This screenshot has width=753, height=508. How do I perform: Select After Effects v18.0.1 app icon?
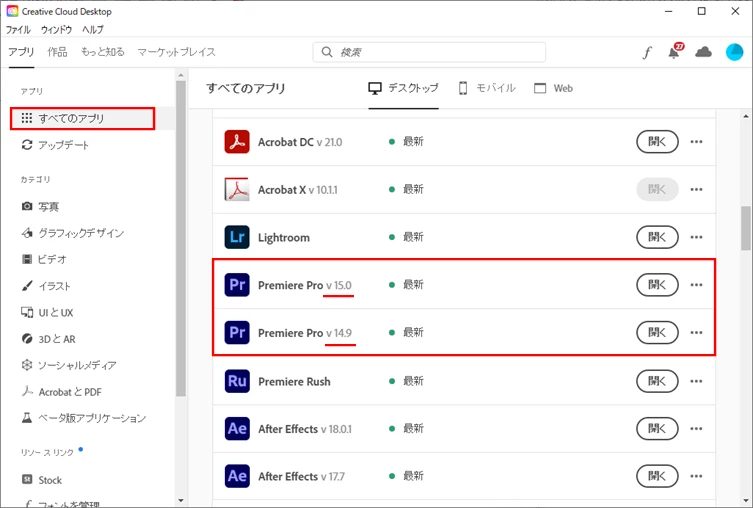[237, 429]
